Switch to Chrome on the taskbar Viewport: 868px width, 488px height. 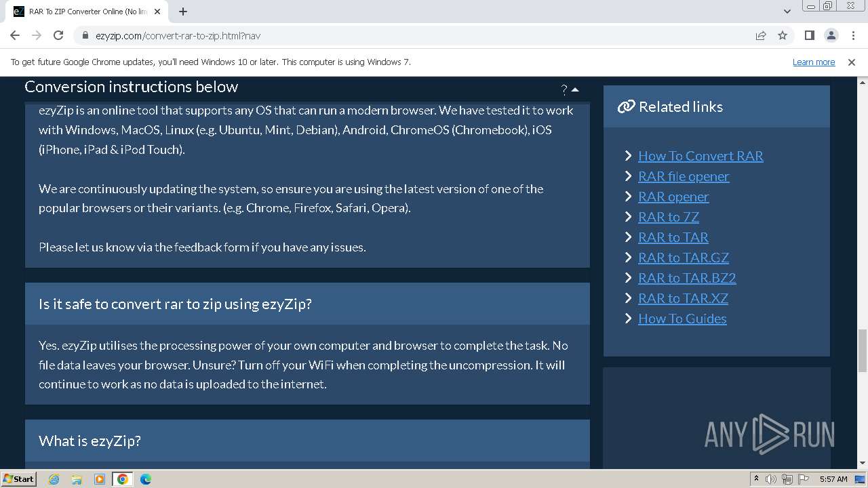(x=123, y=479)
